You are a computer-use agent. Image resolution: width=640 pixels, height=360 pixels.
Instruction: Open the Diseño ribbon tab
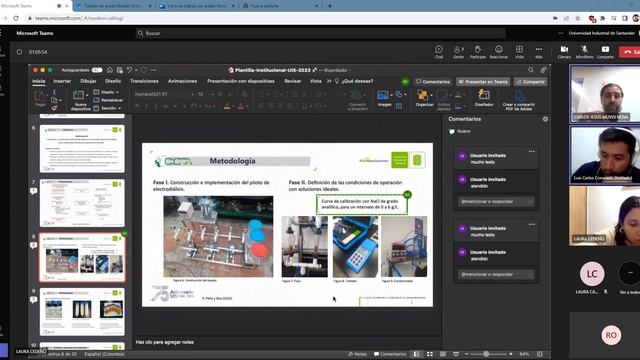[x=113, y=81]
